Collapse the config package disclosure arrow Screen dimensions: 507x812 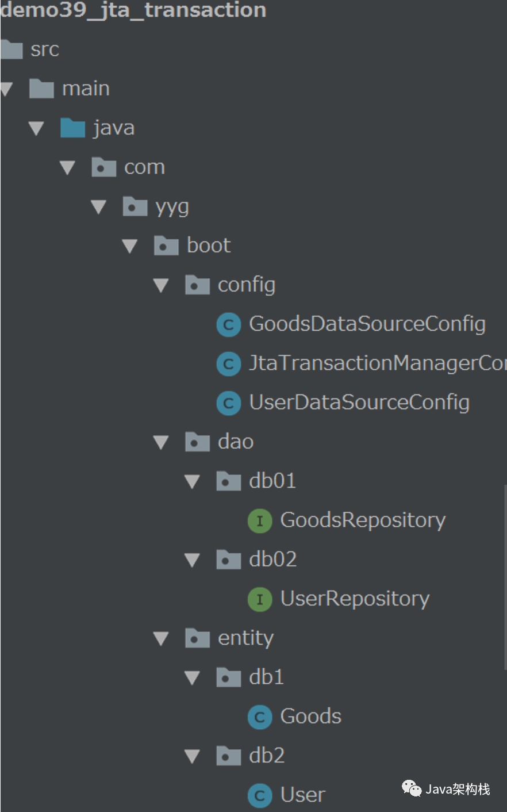[x=161, y=285]
